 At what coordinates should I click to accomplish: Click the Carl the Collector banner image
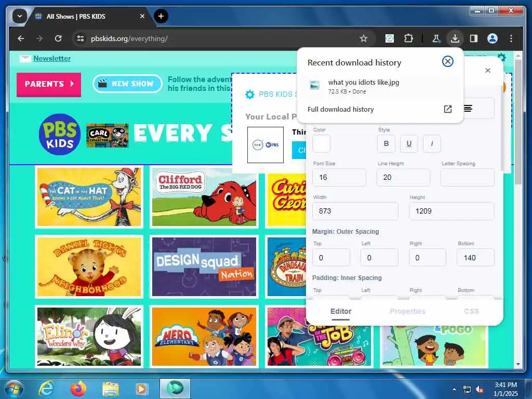[107, 136]
